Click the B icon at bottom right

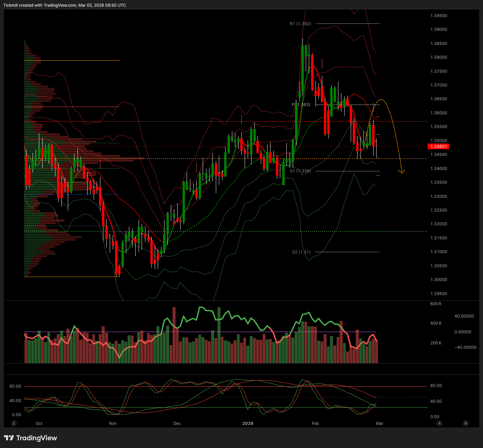pyautogui.click(x=466, y=423)
